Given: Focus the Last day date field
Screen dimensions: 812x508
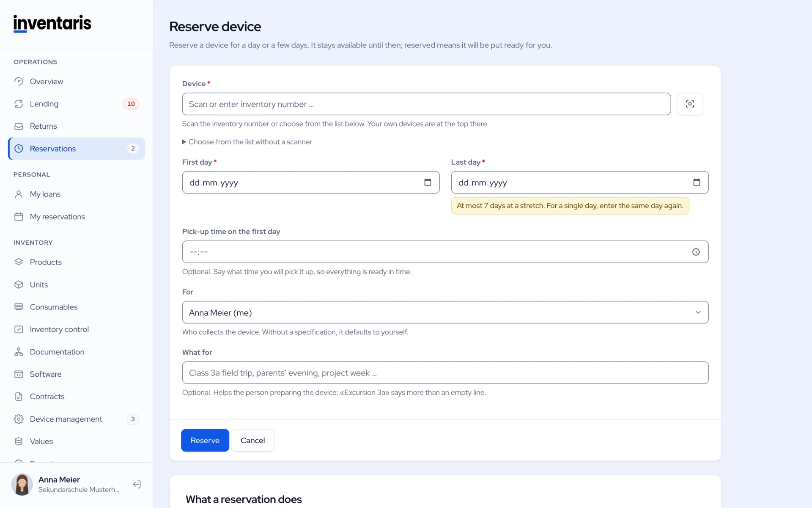Looking at the screenshot, I should tap(580, 182).
